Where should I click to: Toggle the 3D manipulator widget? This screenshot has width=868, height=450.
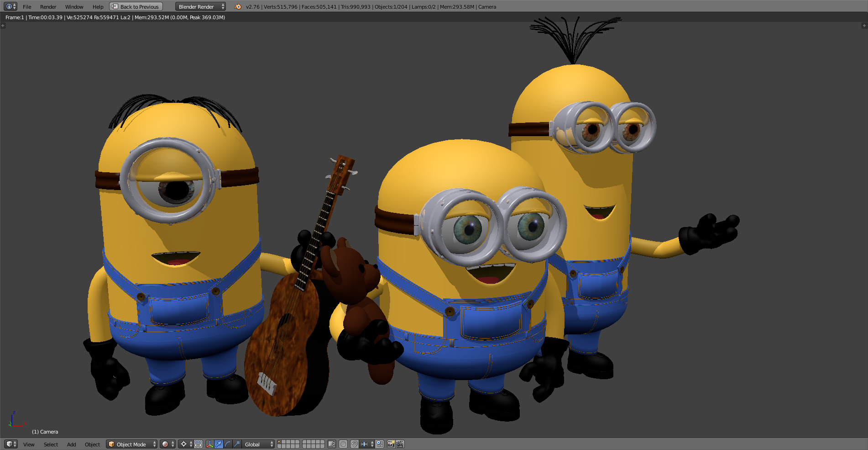pos(210,444)
